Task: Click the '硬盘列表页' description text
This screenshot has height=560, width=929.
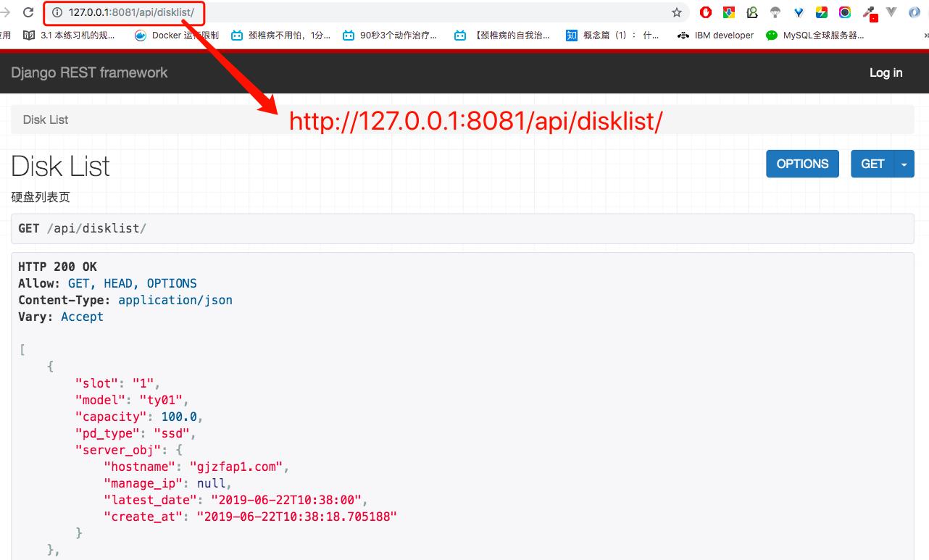Action: (x=41, y=197)
